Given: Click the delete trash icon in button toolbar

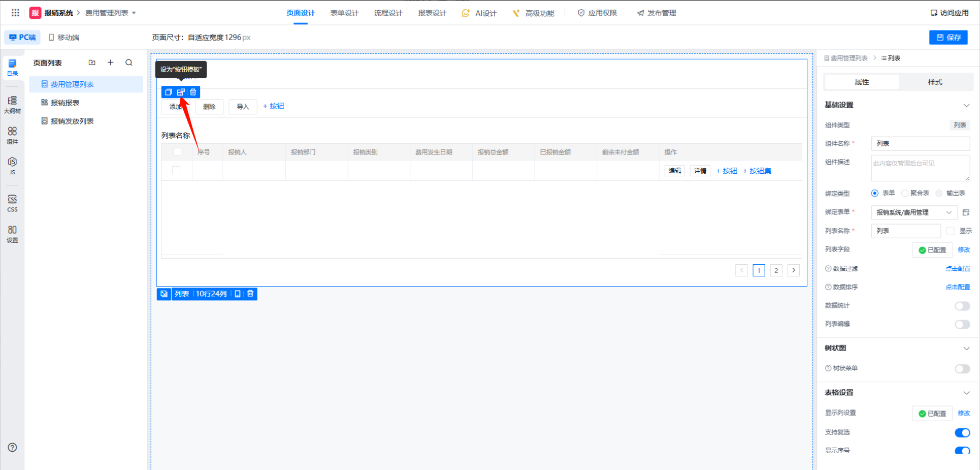Looking at the screenshot, I should 193,92.
